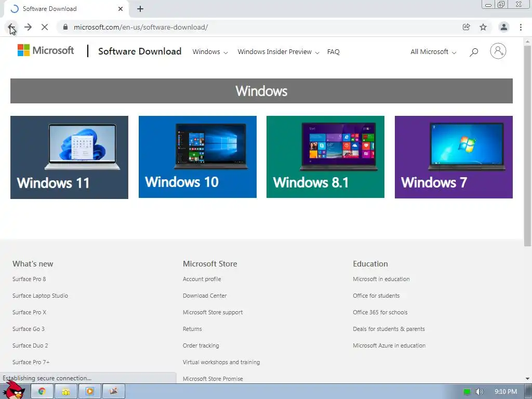Expand the Windows navigation dropdown
This screenshot has height=399, width=532.
pos(210,52)
